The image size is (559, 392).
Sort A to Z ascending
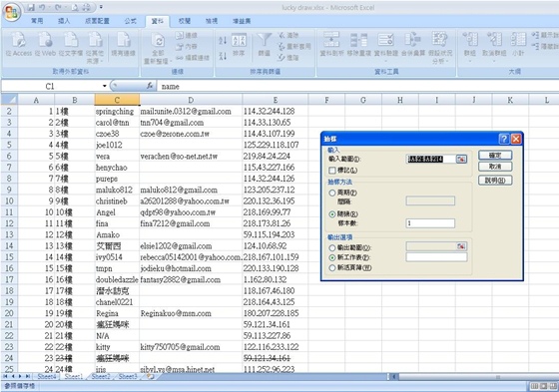(x=223, y=41)
